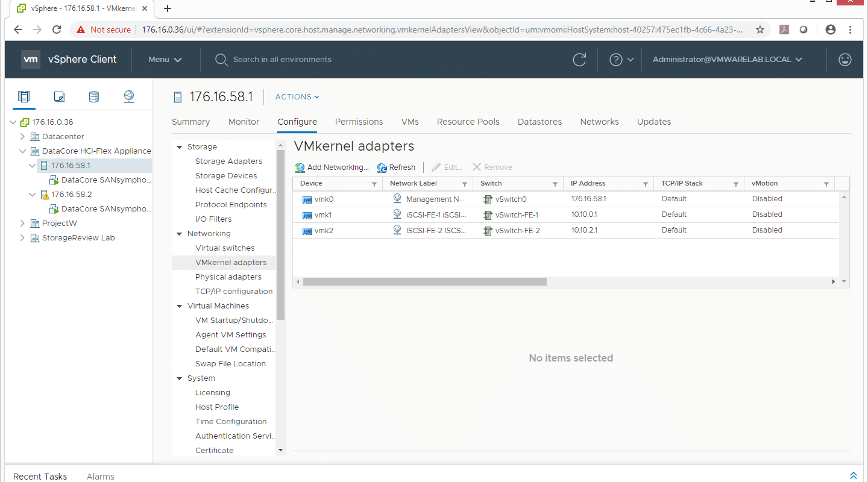Click the vmk1 adapter icon
This screenshot has height=482, width=868.
[307, 215]
